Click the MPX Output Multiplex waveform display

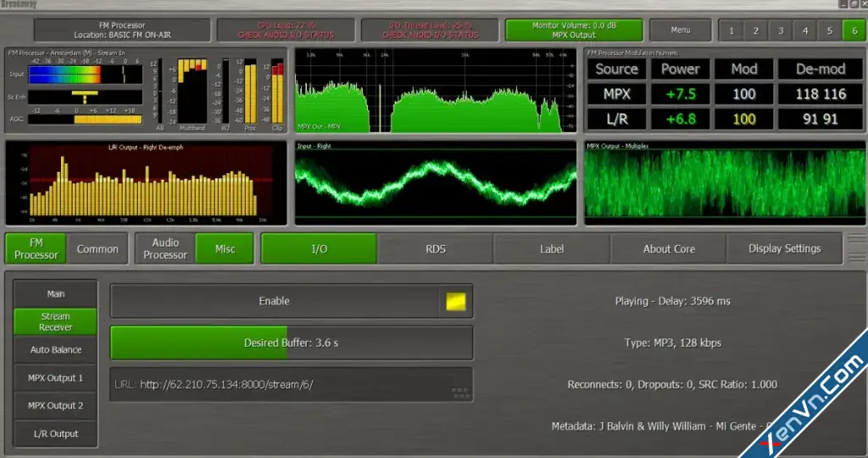coord(725,182)
